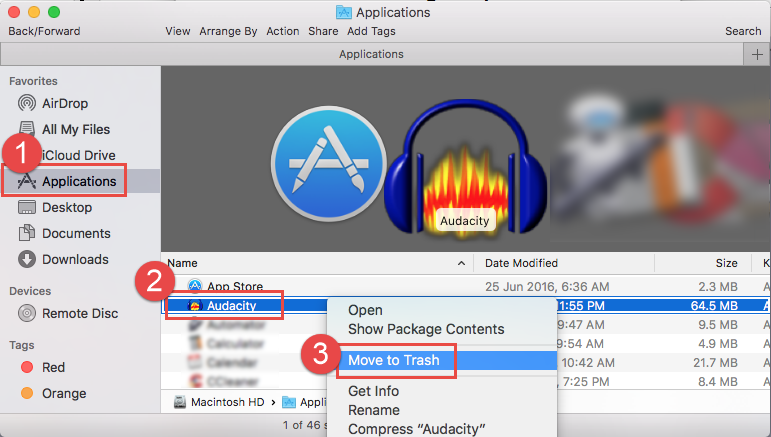The image size is (771, 437).
Task: Click the Orange tag dot
Action: 27,393
